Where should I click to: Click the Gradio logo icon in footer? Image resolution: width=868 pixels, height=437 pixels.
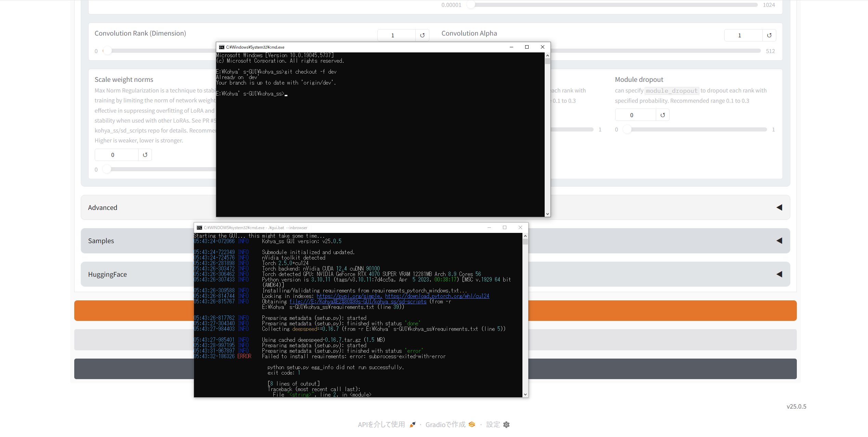(x=472, y=425)
